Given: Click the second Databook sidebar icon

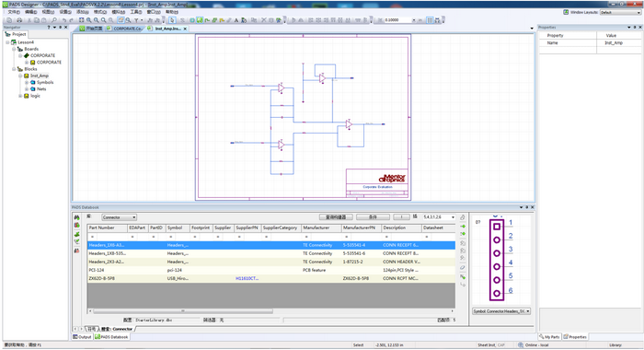Looking at the screenshot, I should (76, 226).
